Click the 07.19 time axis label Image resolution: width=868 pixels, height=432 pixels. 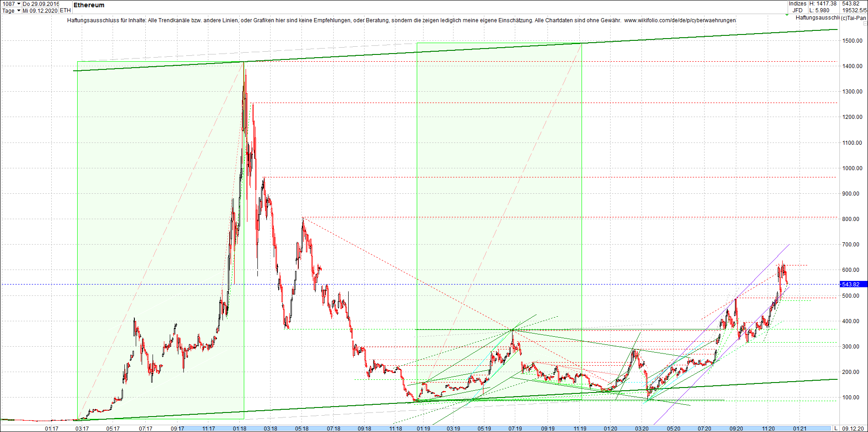tap(515, 429)
